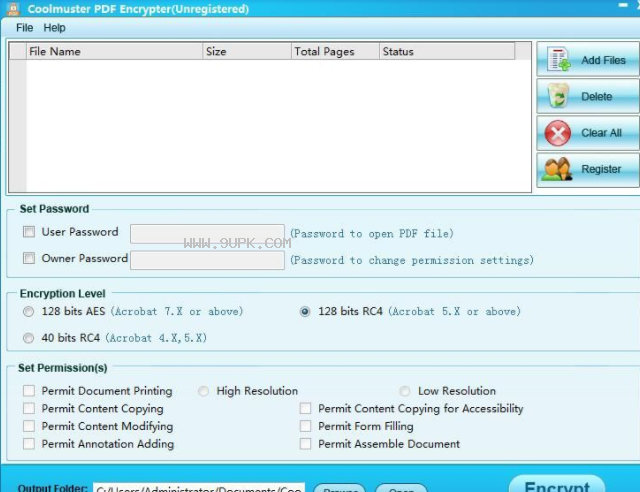
Task: Open the Help menu
Action: [x=54, y=28]
